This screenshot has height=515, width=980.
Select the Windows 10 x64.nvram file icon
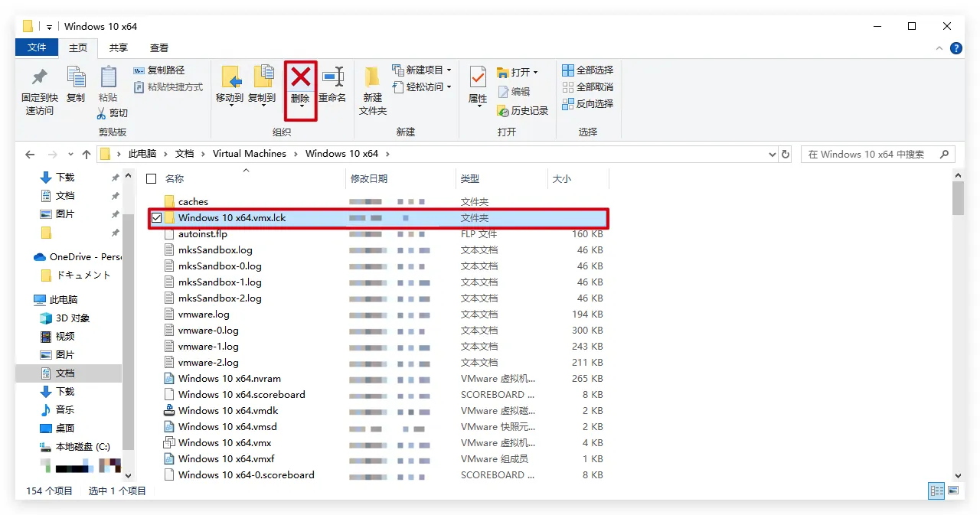pos(170,379)
